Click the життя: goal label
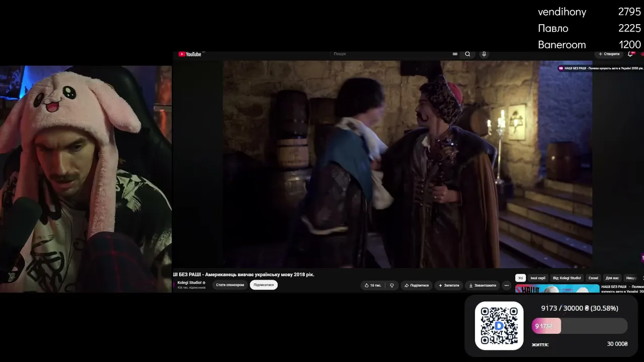This screenshot has width=644, height=362. (x=540, y=344)
